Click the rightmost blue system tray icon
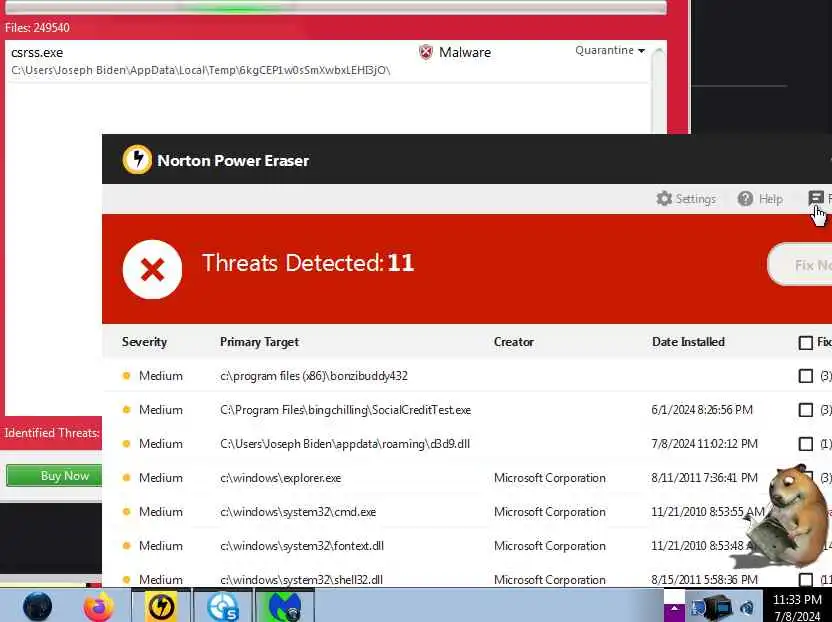832x622 pixels. pos(747,609)
